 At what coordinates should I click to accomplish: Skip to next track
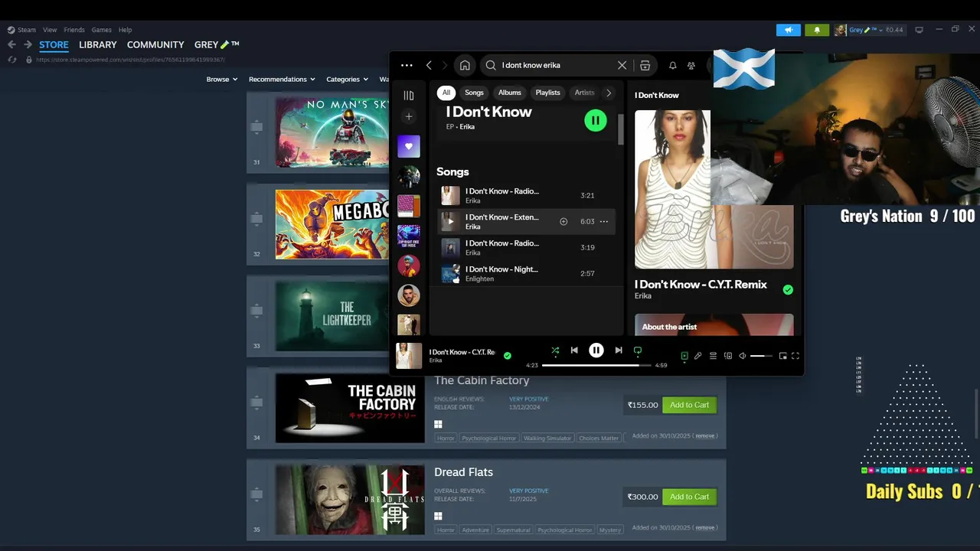coord(619,350)
